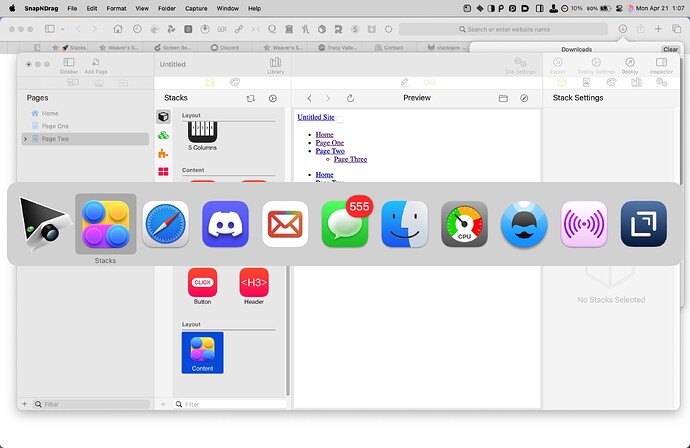Click the Deploy toolbar icon
Viewport: 690px width, 448px height.
(630, 65)
